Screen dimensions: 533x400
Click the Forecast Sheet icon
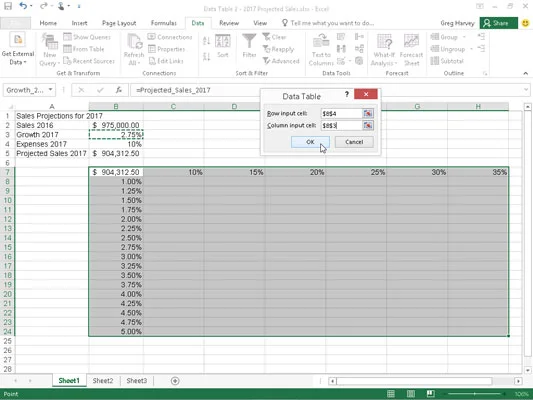[x=411, y=50]
